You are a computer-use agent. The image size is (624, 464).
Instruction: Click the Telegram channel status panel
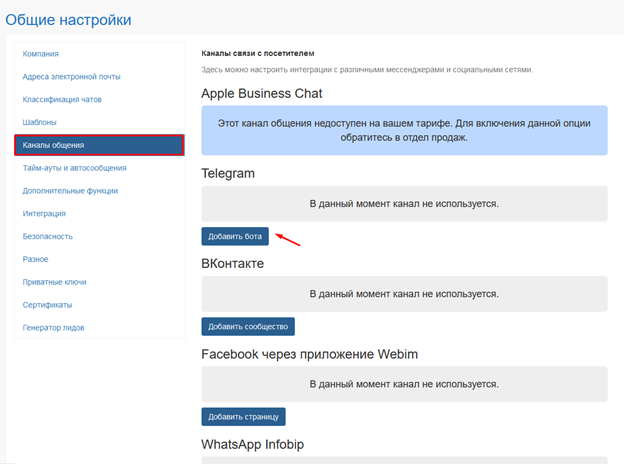pyautogui.click(x=404, y=204)
